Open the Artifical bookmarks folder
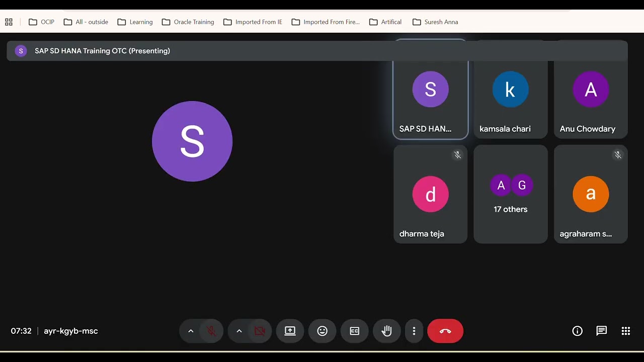Viewport: 644px width, 362px height. [385, 22]
